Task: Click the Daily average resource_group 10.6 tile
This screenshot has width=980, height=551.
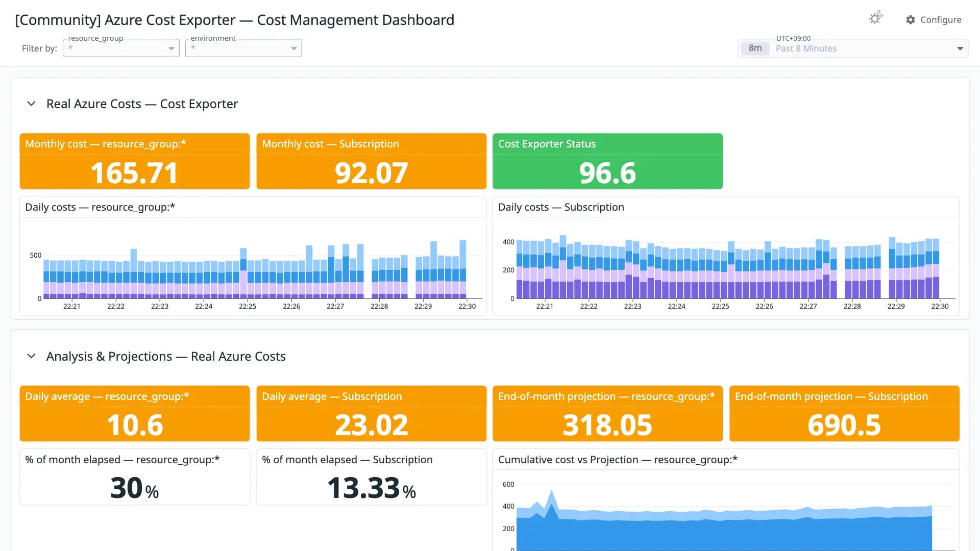Action: point(135,413)
